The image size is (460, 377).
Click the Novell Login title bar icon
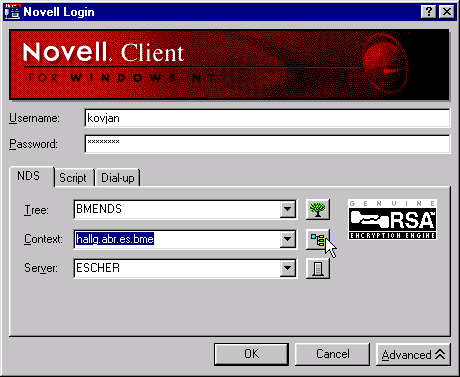13,11
